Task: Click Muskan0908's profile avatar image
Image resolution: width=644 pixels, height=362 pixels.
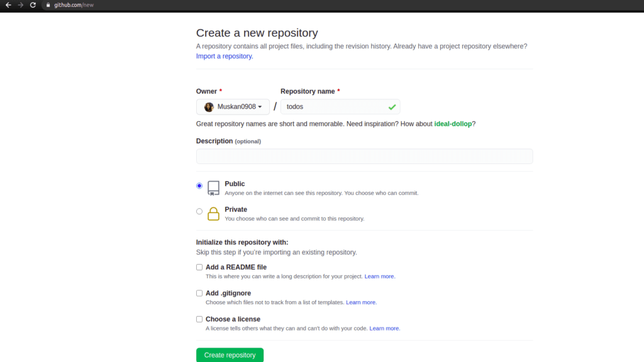Action: pyautogui.click(x=209, y=106)
